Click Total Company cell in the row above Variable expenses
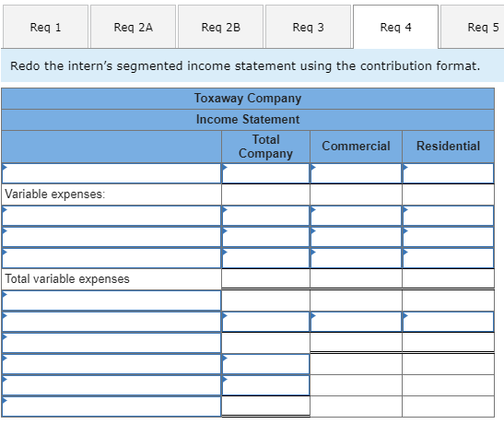 (266, 173)
